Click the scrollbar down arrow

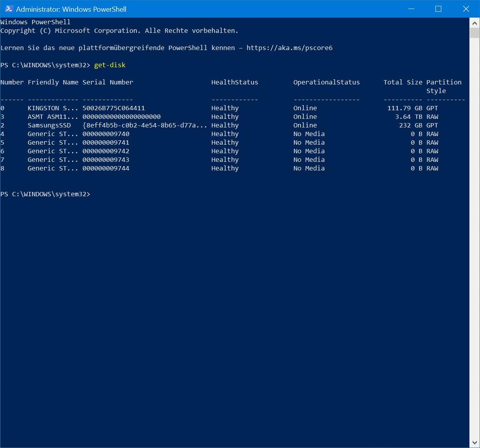[x=475, y=443]
